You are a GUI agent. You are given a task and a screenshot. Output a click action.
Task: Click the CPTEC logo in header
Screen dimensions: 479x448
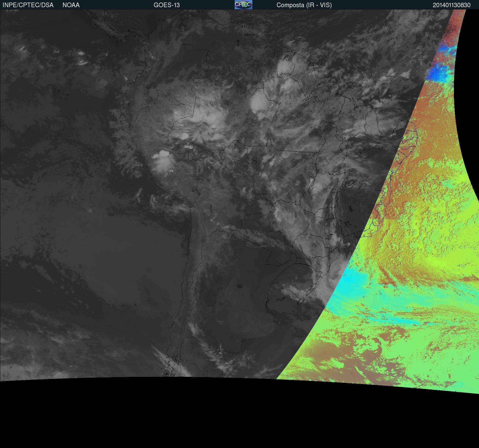pos(243,5)
